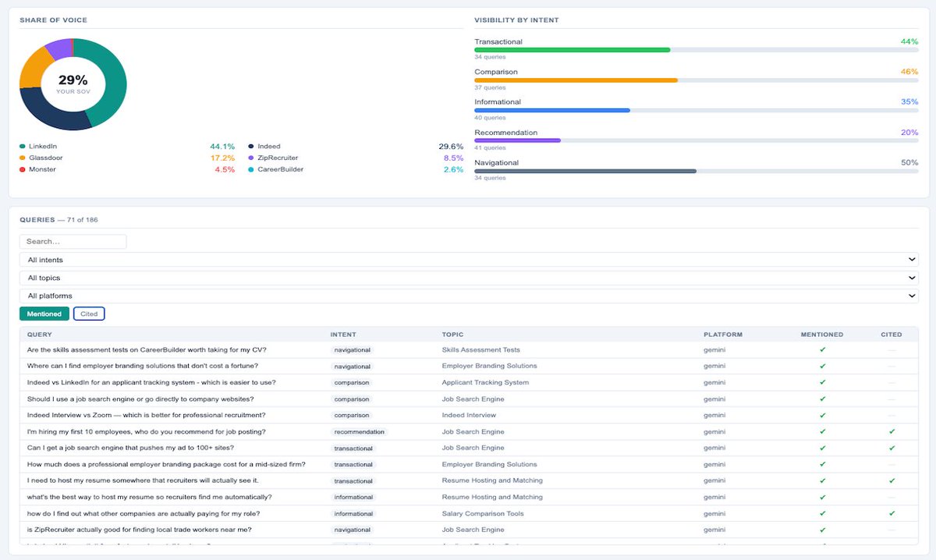The image size is (936, 560).
Task: Click the Recommendation visibility progress bar
Action: [697, 140]
